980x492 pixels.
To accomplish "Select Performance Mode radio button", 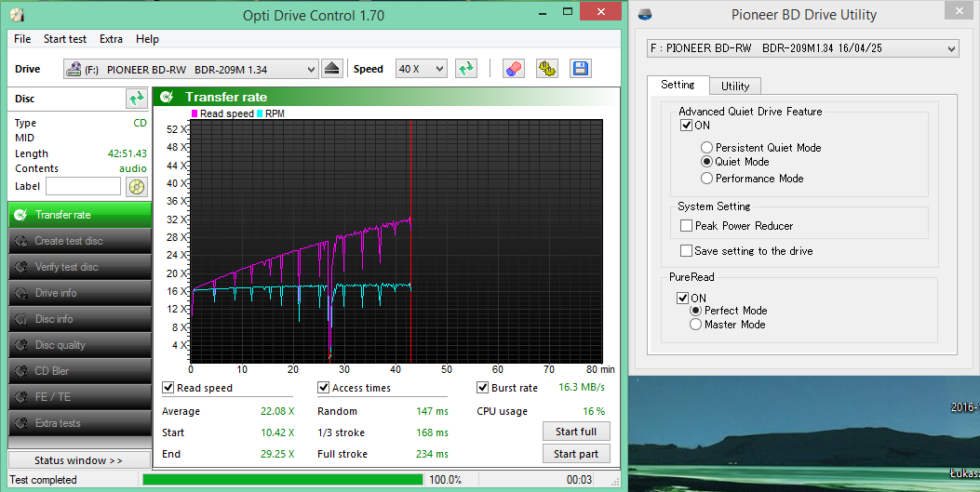I will 707,178.
